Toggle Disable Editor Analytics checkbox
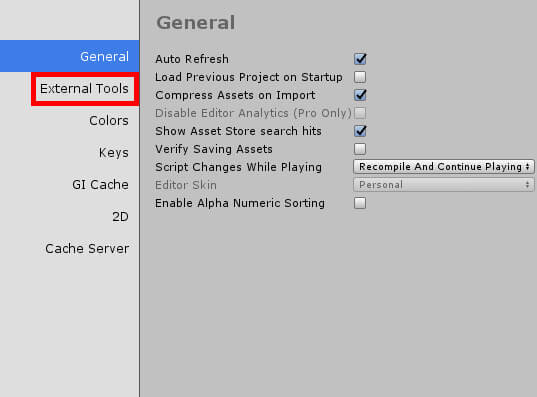The height and width of the screenshot is (397, 537). click(x=360, y=113)
